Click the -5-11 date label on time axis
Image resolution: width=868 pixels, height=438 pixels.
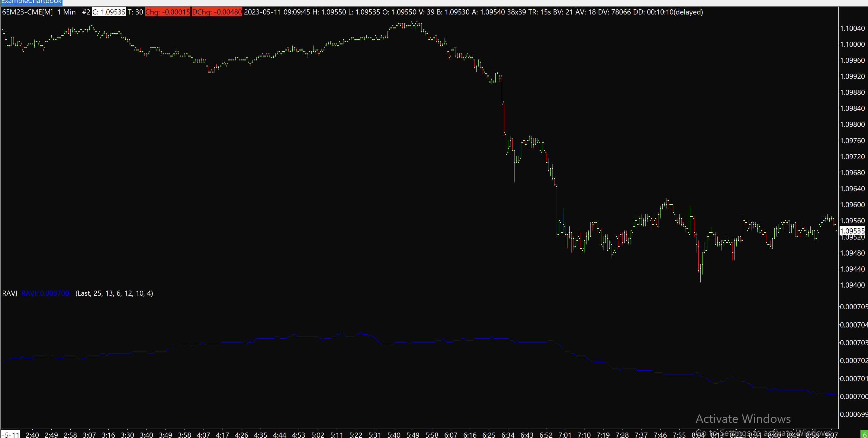[x=10, y=435]
